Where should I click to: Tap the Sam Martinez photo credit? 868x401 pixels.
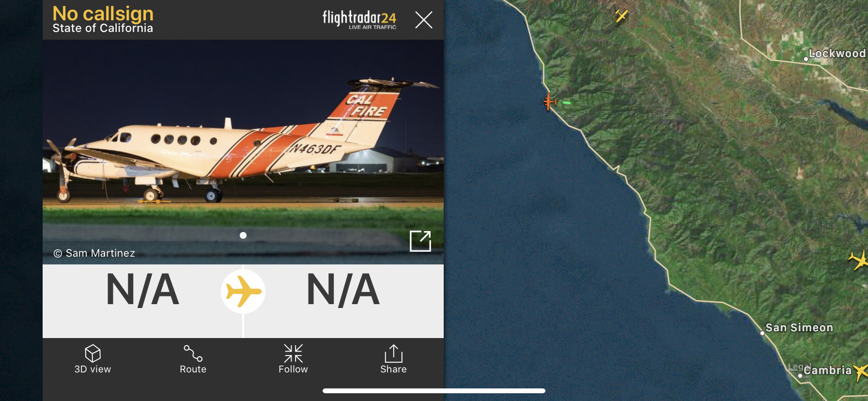94,253
